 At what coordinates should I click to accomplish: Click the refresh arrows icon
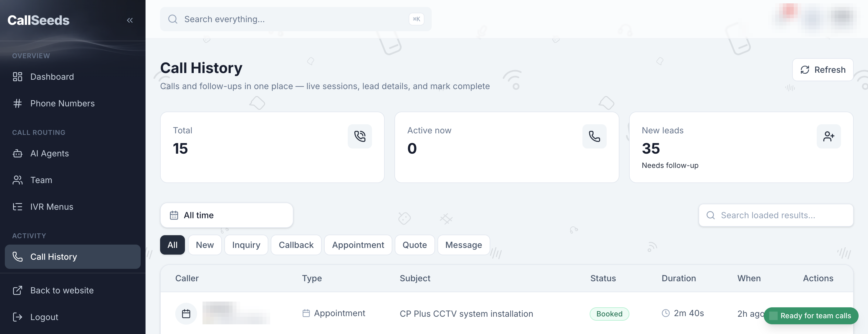point(805,70)
